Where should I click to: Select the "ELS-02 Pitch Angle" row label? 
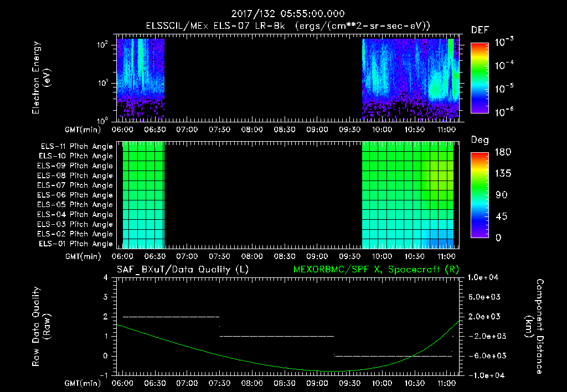pyautogui.click(x=75, y=234)
